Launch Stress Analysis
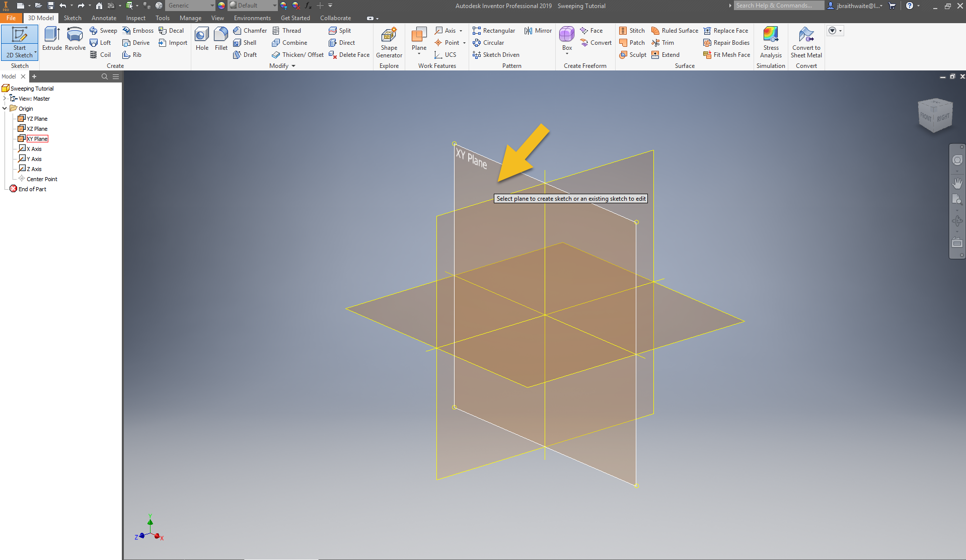This screenshot has width=966, height=560. (771, 42)
